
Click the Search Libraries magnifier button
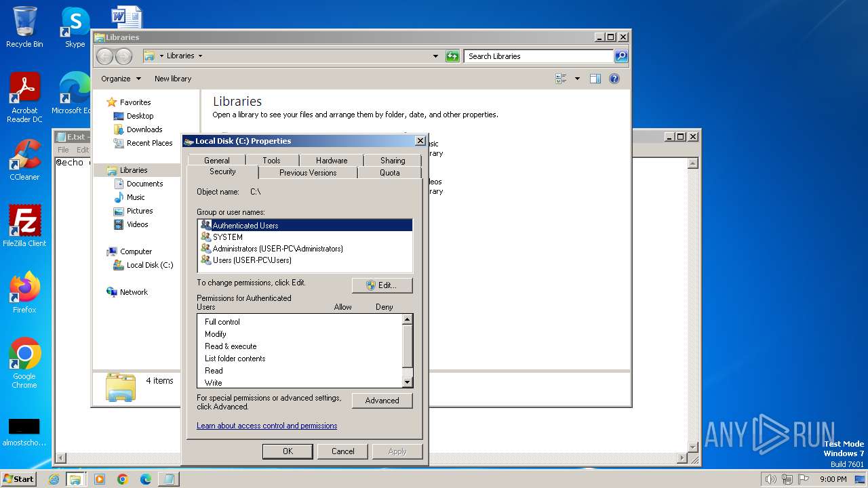point(621,56)
